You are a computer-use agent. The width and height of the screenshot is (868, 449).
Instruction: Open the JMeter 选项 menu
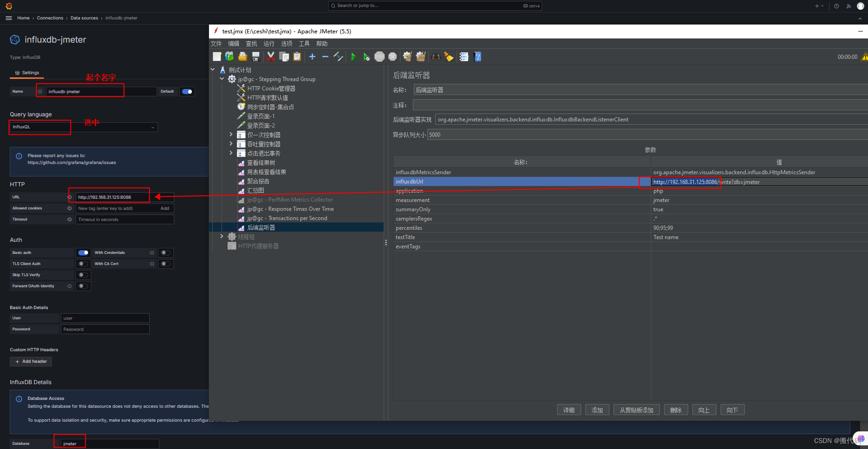[286, 44]
